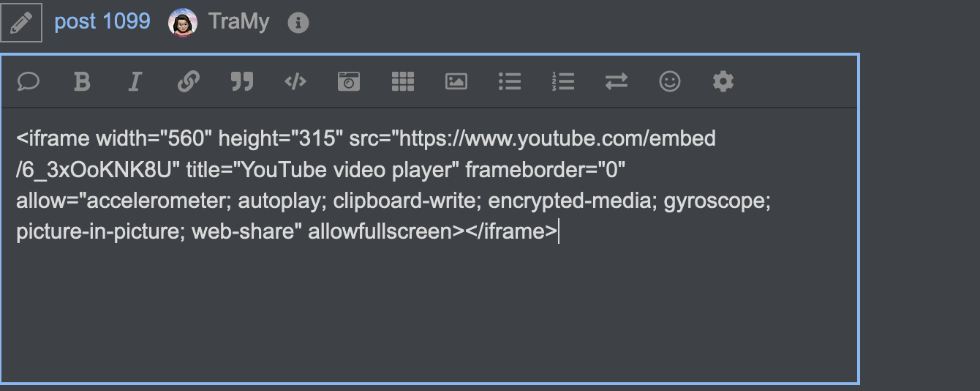Open the TraMy username link
This screenshot has height=391, width=980.
click(238, 22)
